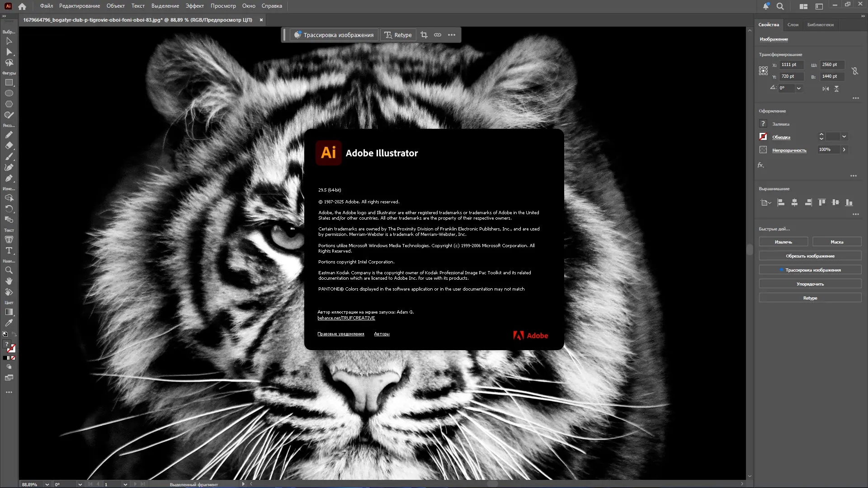This screenshot has height=488, width=868.
Task: Open the rotation angle dropdown
Action: (799, 88)
